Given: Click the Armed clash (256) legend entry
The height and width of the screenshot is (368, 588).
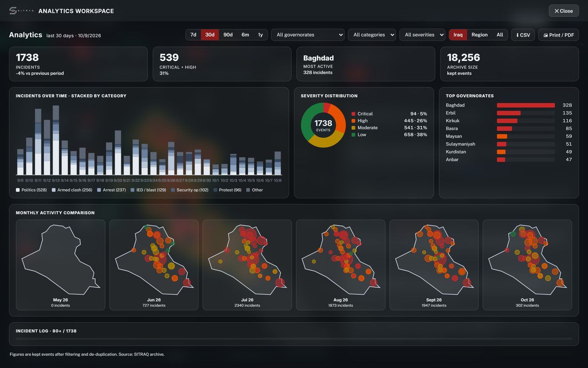Looking at the screenshot, I should pos(72,190).
